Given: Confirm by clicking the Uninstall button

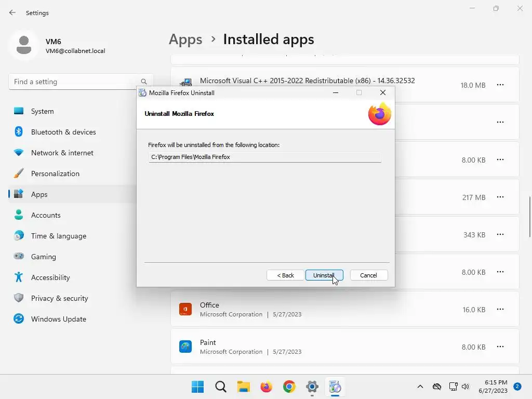Looking at the screenshot, I should (x=324, y=275).
